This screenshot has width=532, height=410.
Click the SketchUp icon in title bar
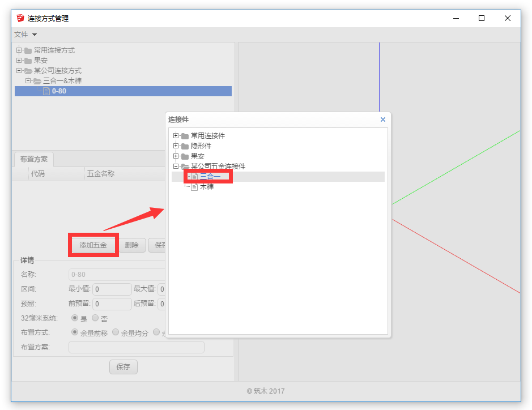[20, 18]
